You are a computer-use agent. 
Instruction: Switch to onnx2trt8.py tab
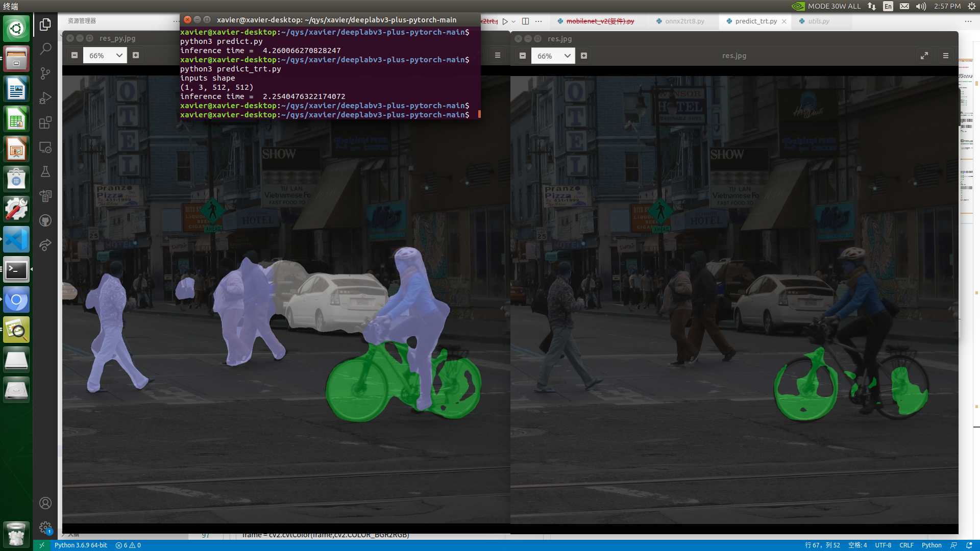[684, 21]
